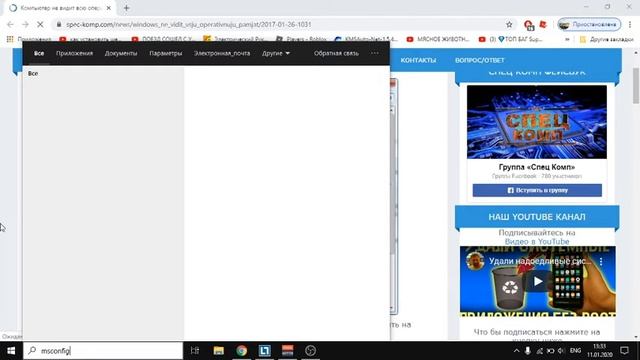The image size is (640, 360).
Task: Open Task View from the taskbar
Action: [195, 351]
